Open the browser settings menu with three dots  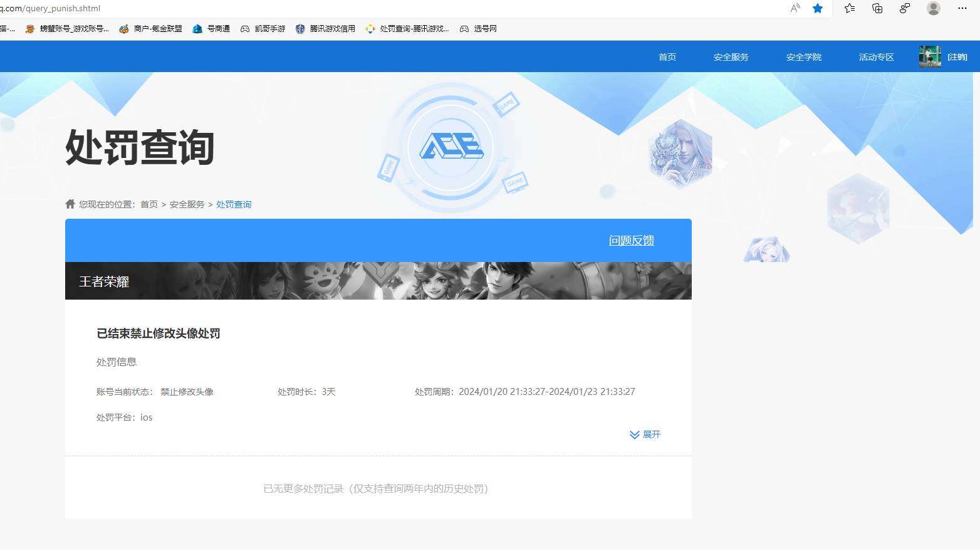click(963, 8)
